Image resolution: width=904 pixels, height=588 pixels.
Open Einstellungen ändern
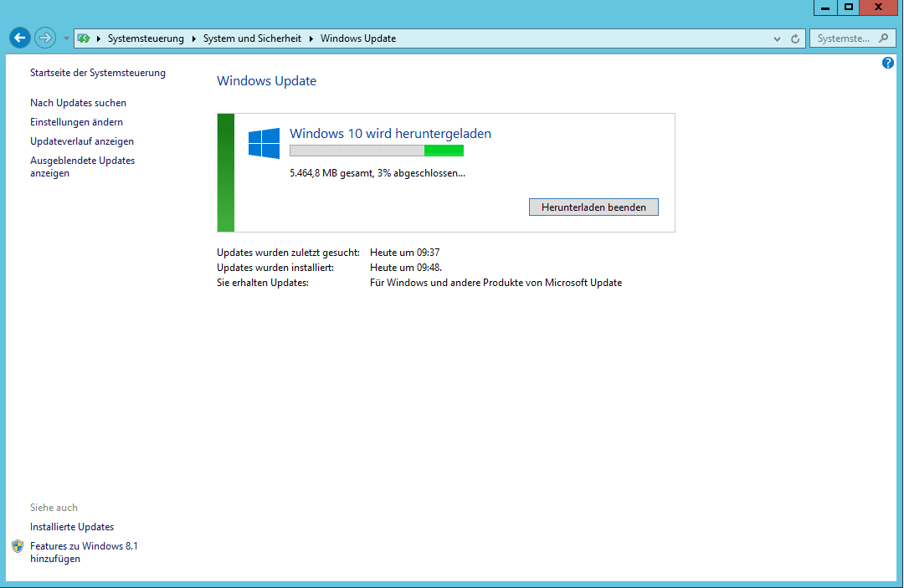pyautogui.click(x=77, y=122)
